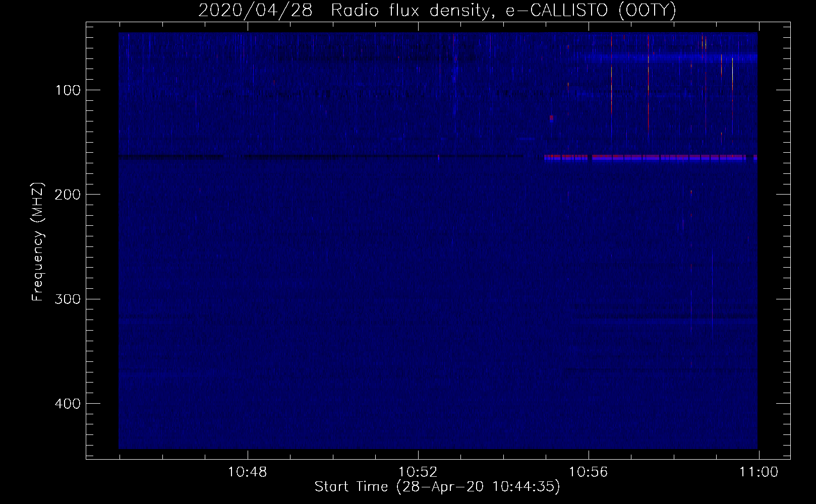Click the 'Start Time (28-Apr-20 10:44:35)' label
This screenshot has height=504, width=816.
point(437,487)
